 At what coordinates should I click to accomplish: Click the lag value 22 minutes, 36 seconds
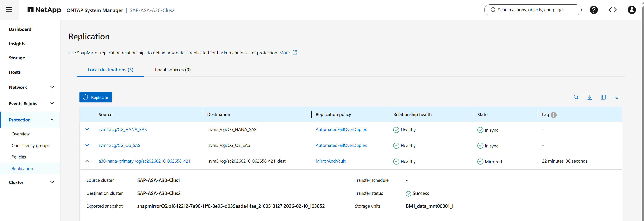pos(565,161)
